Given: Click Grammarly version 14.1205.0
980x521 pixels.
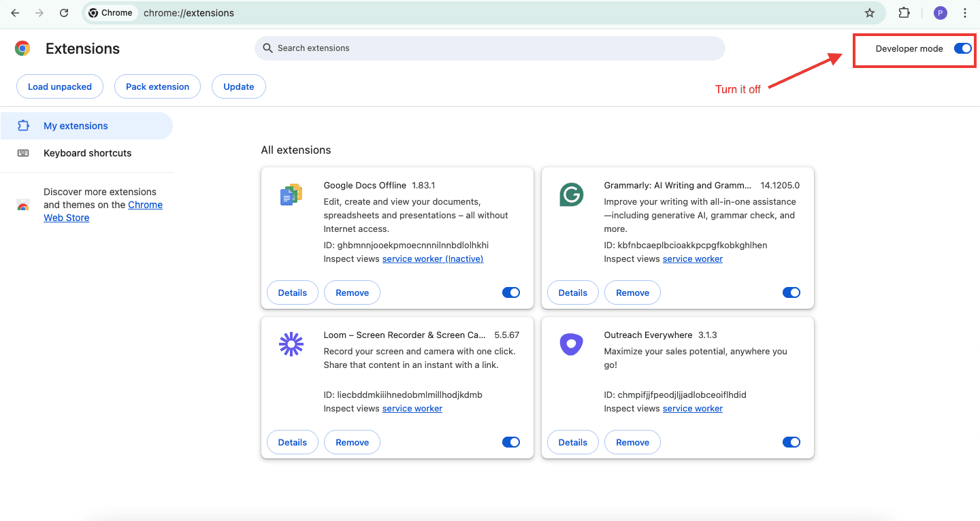Looking at the screenshot, I should coord(780,186).
